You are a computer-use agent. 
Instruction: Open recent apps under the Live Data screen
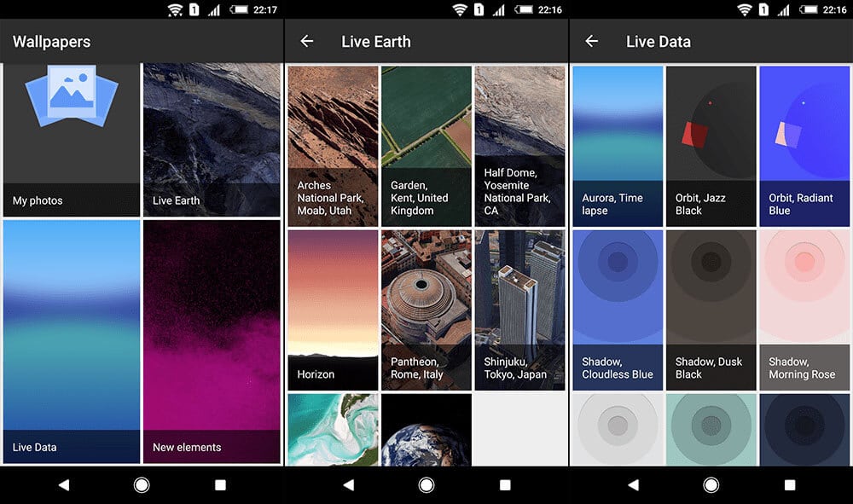[x=790, y=485]
